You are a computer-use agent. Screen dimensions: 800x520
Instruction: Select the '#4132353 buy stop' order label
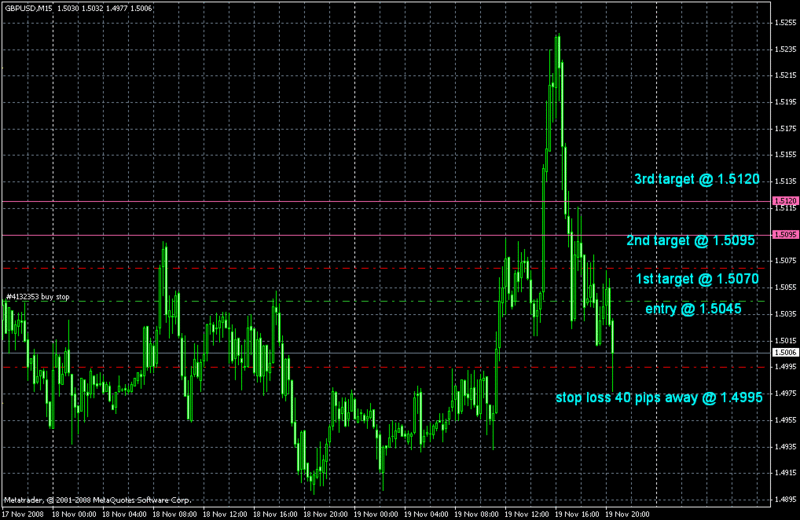coord(38,296)
